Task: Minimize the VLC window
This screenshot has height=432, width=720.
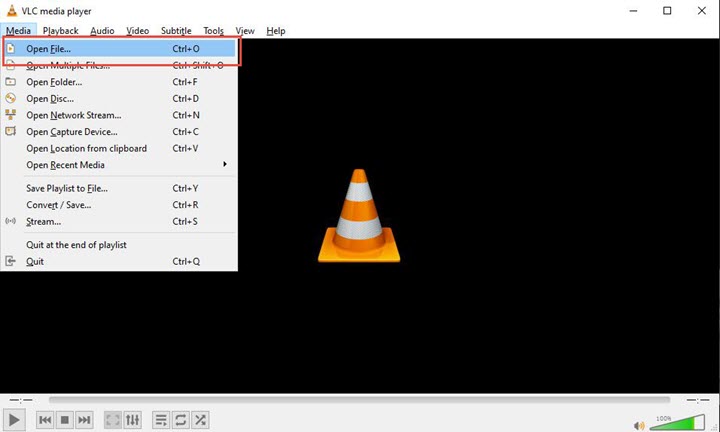Action: [634, 11]
